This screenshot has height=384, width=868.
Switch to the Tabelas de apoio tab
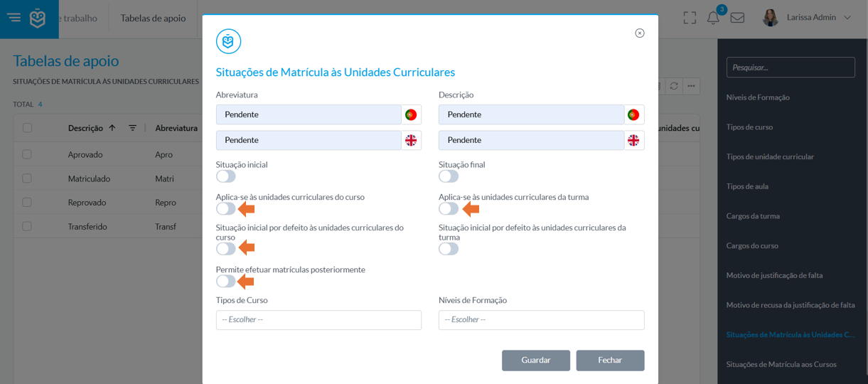tap(153, 18)
